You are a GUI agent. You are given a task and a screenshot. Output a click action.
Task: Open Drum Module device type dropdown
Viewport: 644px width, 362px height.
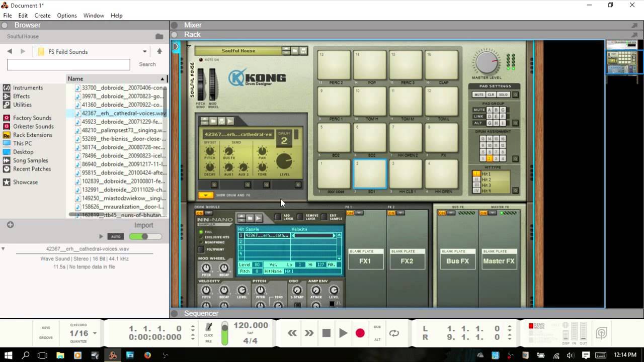[209, 213]
